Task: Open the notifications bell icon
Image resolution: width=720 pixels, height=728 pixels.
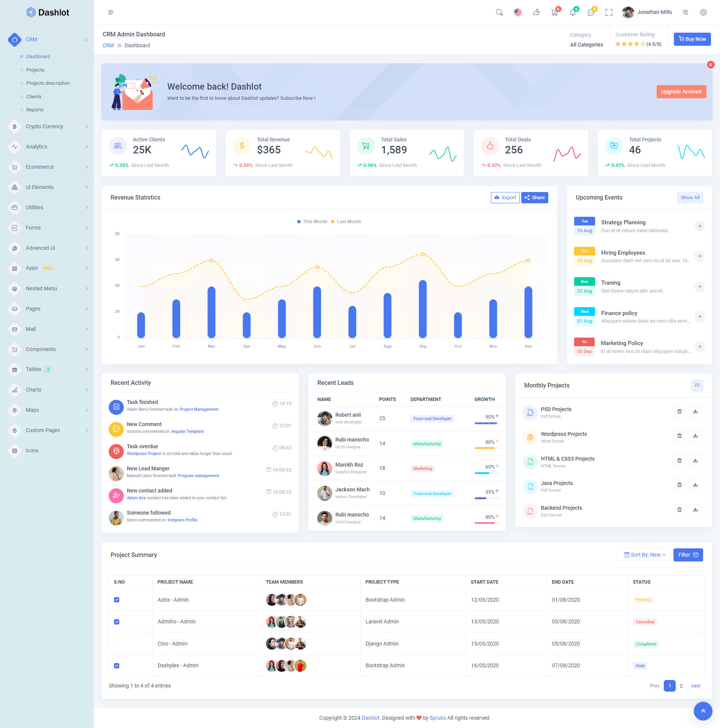Action: (x=572, y=12)
